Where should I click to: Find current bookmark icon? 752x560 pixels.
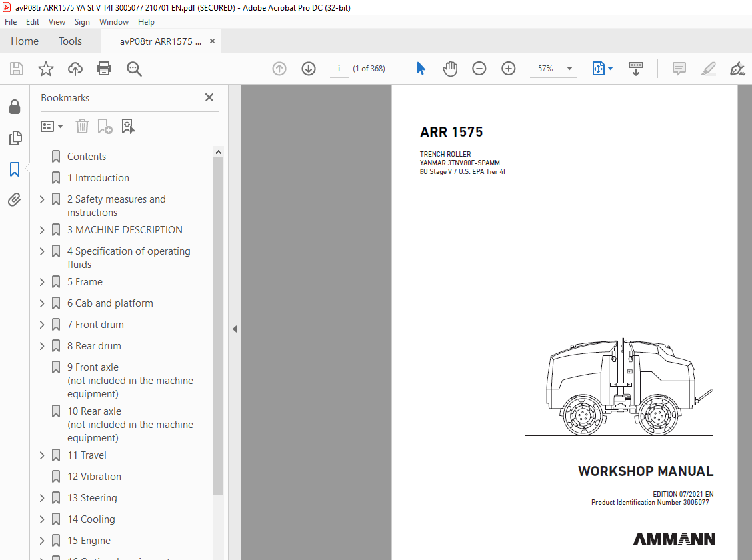pos(128,126)
